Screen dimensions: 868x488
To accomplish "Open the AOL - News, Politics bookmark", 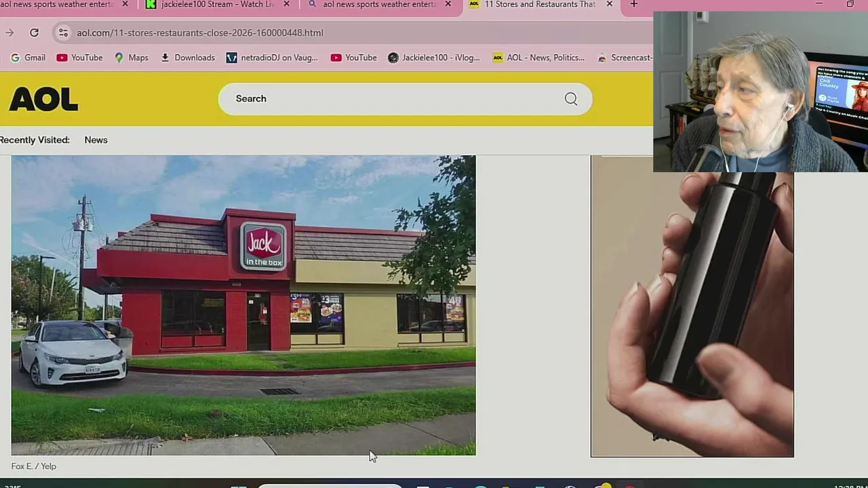I will [538, 58].
